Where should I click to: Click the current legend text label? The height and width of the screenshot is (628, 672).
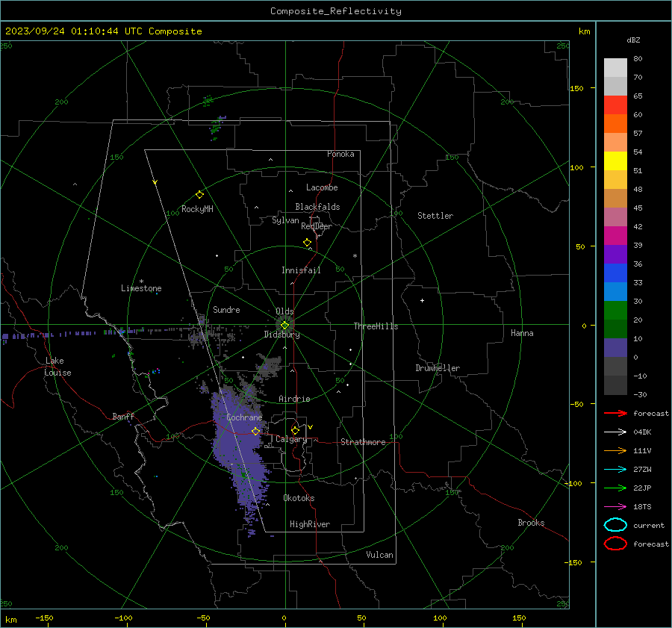tap(649, 525)
